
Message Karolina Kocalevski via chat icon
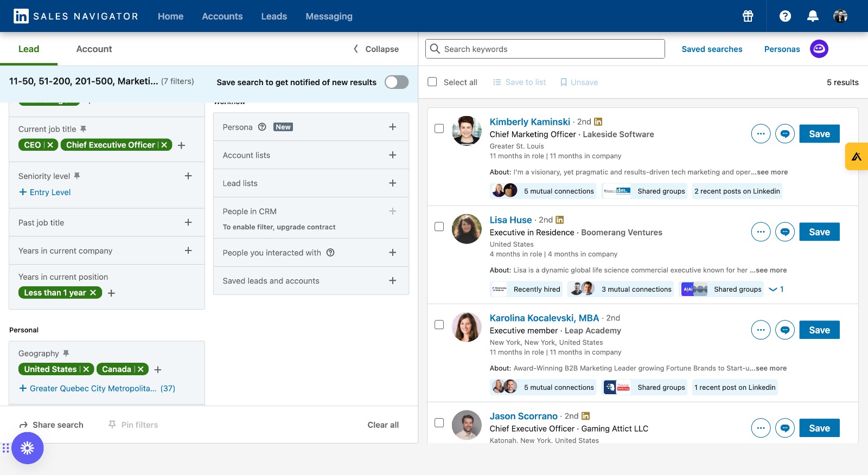(785, 330)
